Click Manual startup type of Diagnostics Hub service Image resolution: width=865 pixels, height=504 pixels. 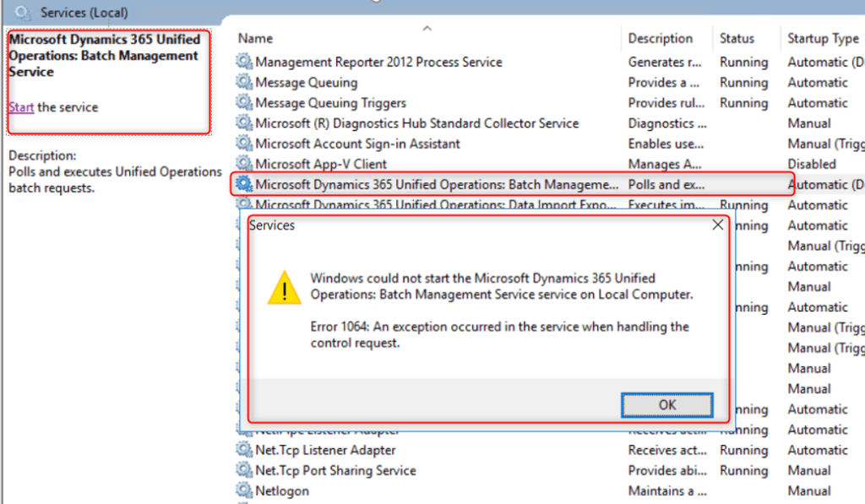coord(808,123)
